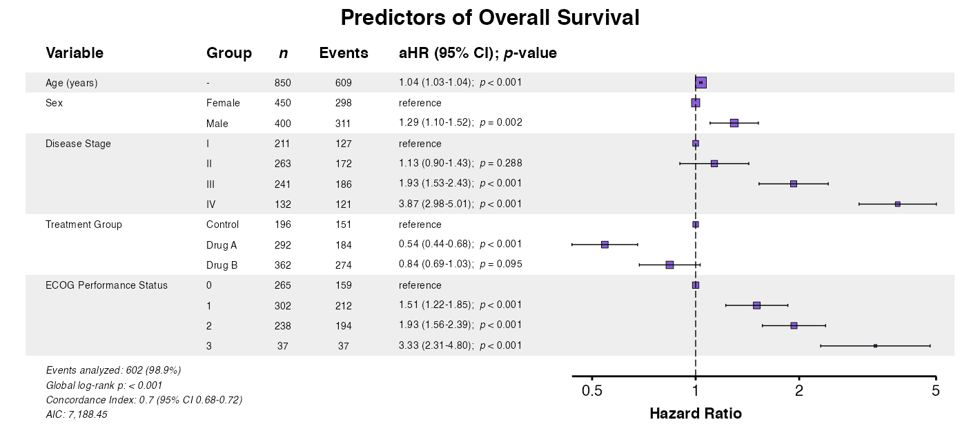Click the Hazard Ratio axis label

tap(696, 414)
